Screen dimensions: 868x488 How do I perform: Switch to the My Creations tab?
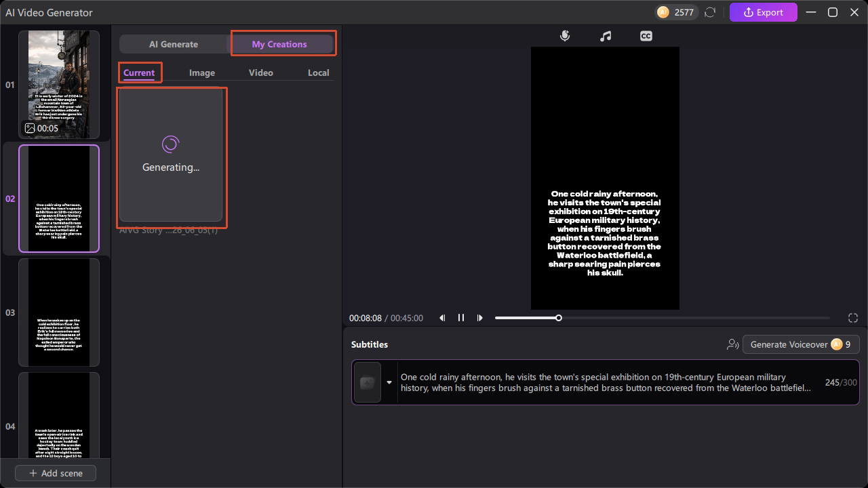tap(279, 44)
